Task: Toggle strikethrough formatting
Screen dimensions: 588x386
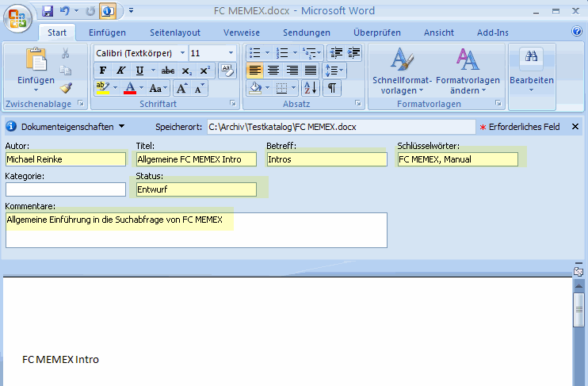Action: (168, 71)
